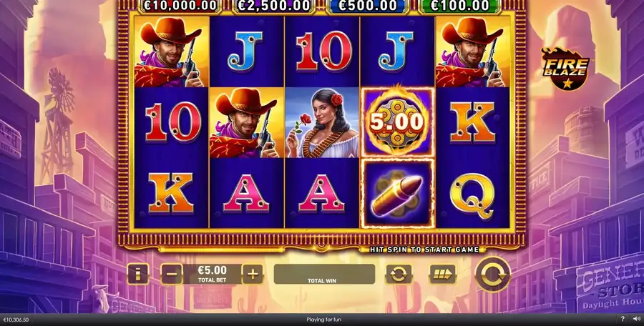Image resolution: width=644 pixels, height=326 pixels.
Task: Open the info paytable button
Action: pyautogui.click(x=137, y=275)
